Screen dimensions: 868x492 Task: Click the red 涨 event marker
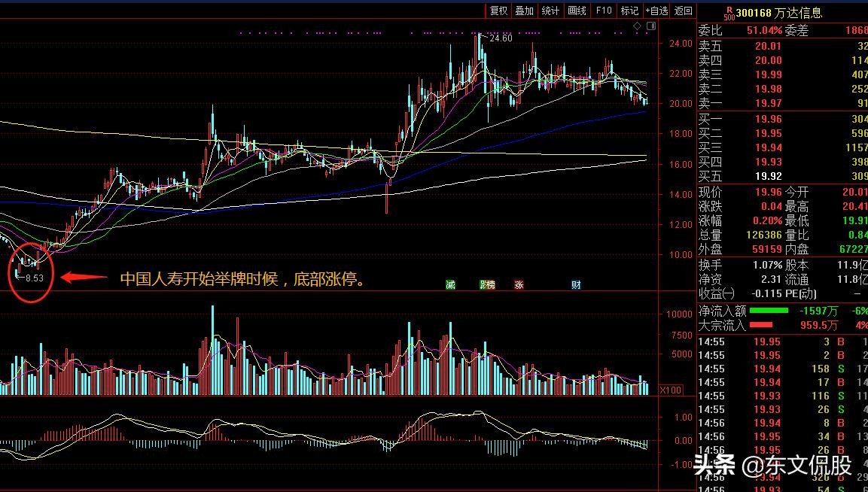[x=519, y=285]
